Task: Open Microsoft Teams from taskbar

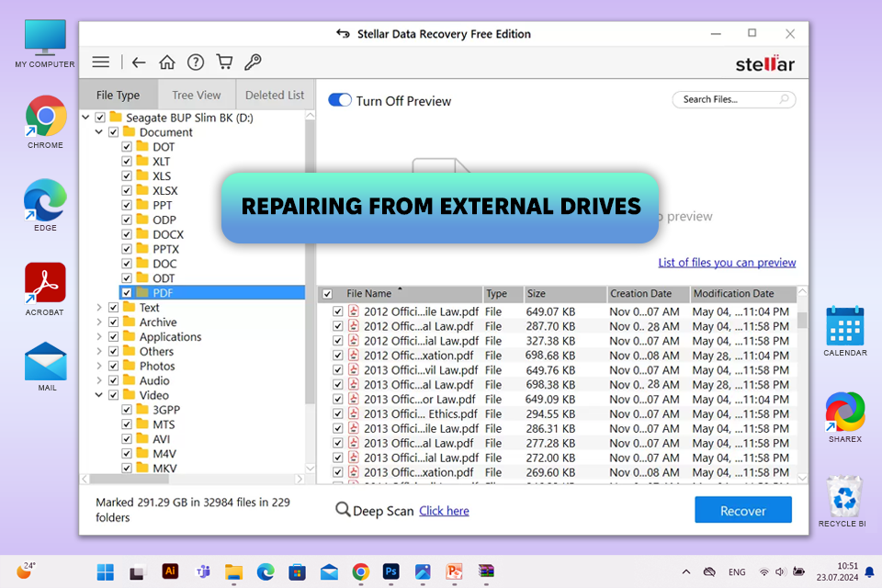Action: [202, 572]
